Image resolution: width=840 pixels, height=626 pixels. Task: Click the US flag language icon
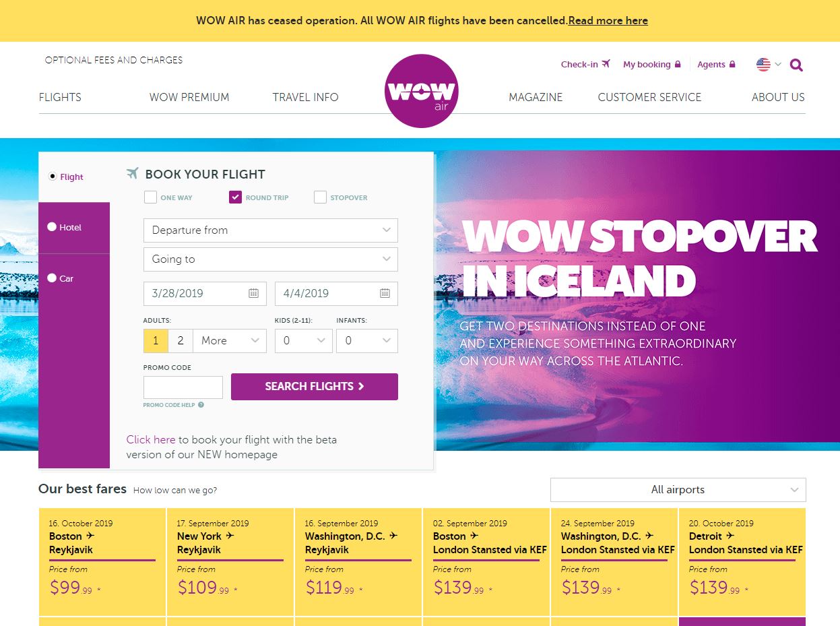pos(763,65)
